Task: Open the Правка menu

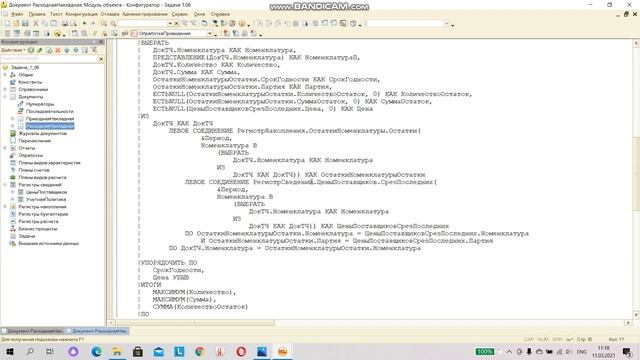Action: 37,14
